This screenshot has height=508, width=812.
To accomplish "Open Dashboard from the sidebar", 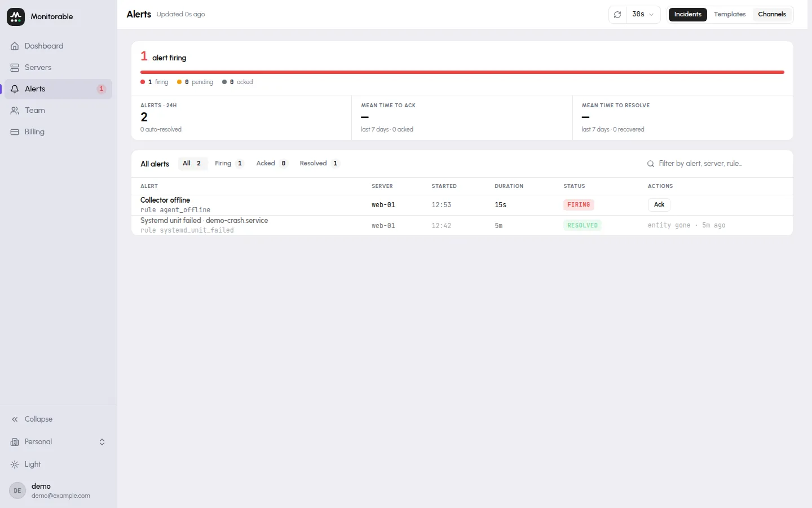I will click(x=58, y=46).
